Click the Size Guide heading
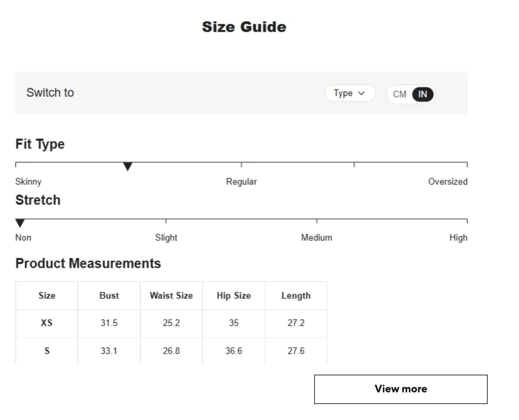The width and height of the screenshot is (519, 420). [x=244, y=27]
